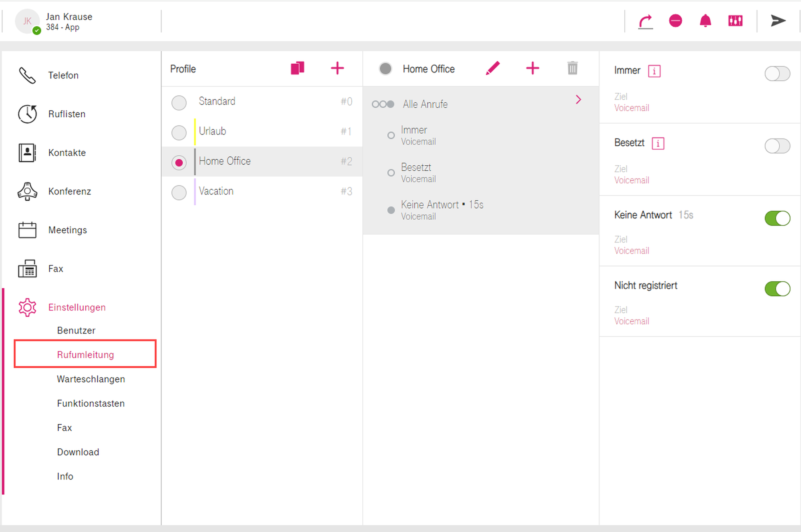Screen dimensions: 801x532
Task: Delete Home Office via trash icon
Action: coord(572,68)
